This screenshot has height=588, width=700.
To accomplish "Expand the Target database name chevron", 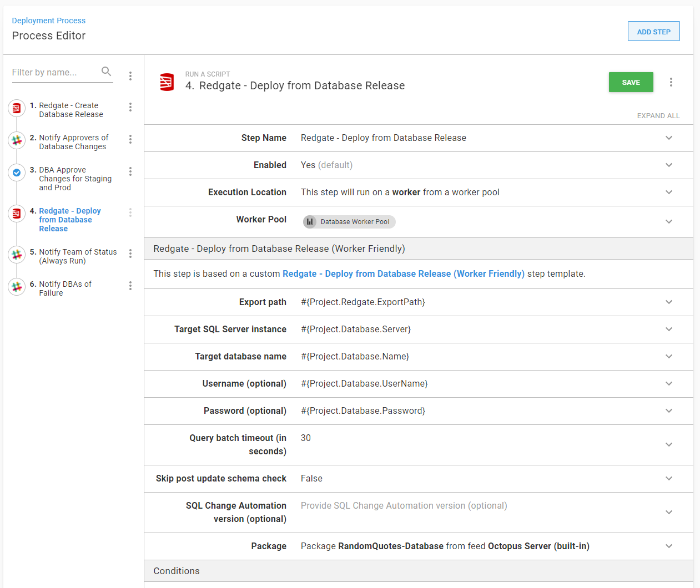I will pyautogui.click(x=669, y=357).
